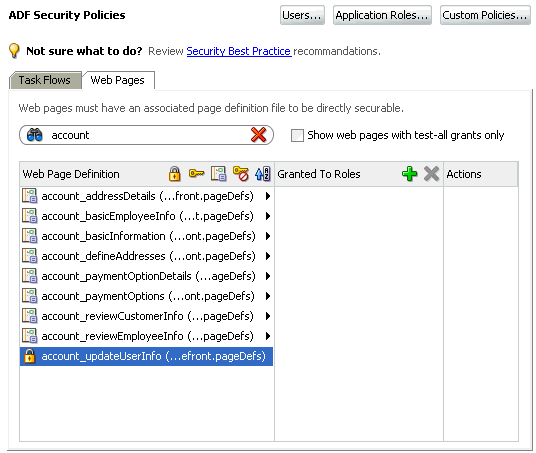Open Application Roles... dialog
536x453 pixels.
(x=382, y=15)
